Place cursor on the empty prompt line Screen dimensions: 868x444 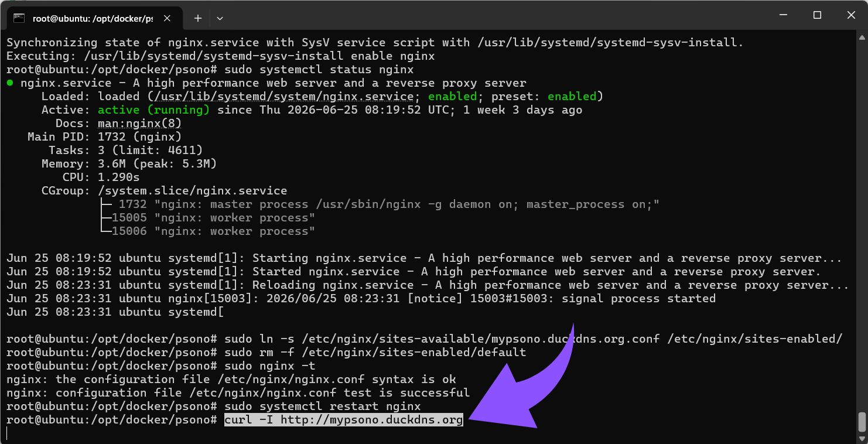[x=7, y=433]
